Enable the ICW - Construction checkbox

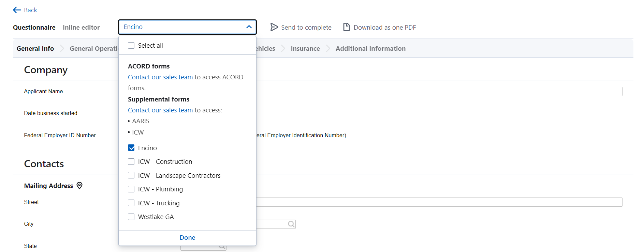point(131,162)
